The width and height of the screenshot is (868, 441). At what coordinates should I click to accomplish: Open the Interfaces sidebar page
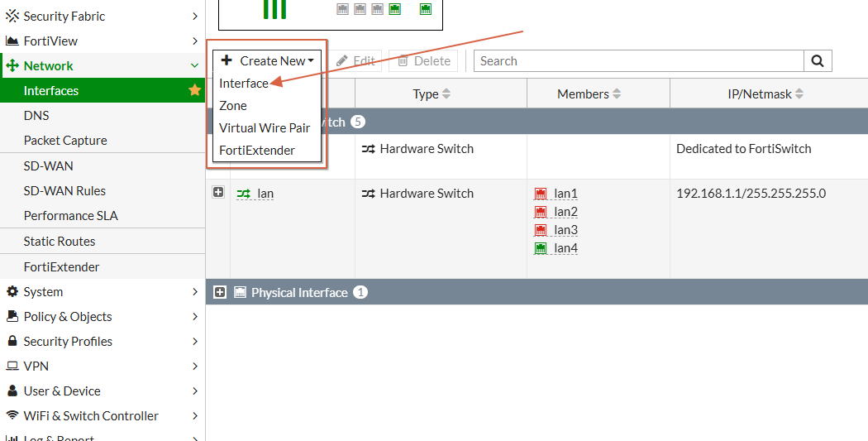click(103, 90)
